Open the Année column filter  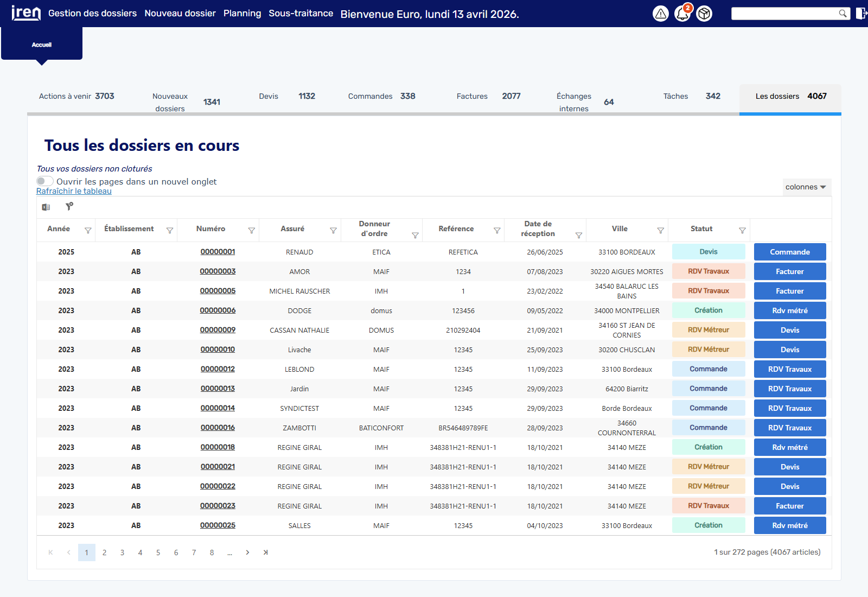point(88,231)
